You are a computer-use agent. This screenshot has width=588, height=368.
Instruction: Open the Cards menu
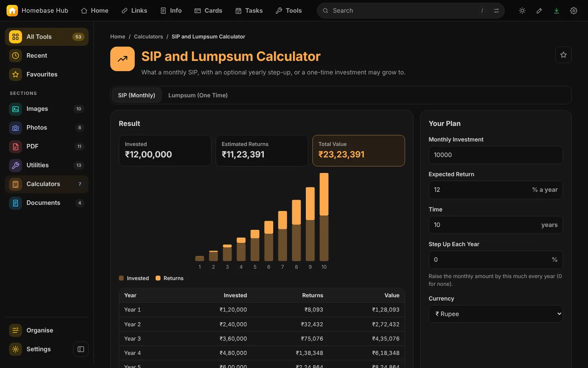click(x=208, y=11)
